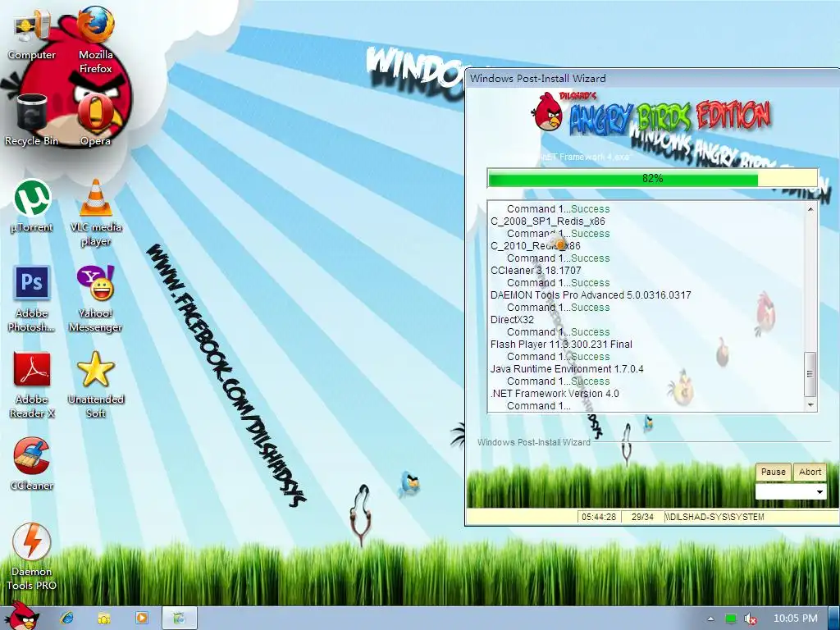This screenshot has height=630, width=840.
Task: Select the Java Runtime Environment 1.7.0.4 entry
Action: [x=567, y=369]
